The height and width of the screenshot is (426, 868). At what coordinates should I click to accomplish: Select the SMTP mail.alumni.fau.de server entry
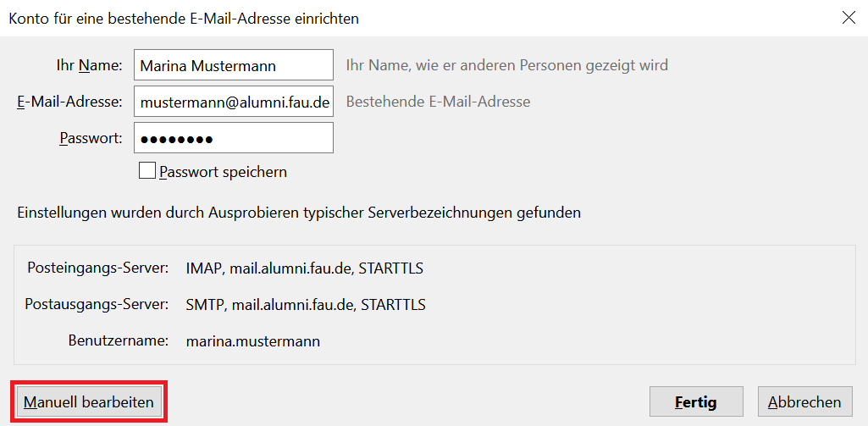coord(305,305)
